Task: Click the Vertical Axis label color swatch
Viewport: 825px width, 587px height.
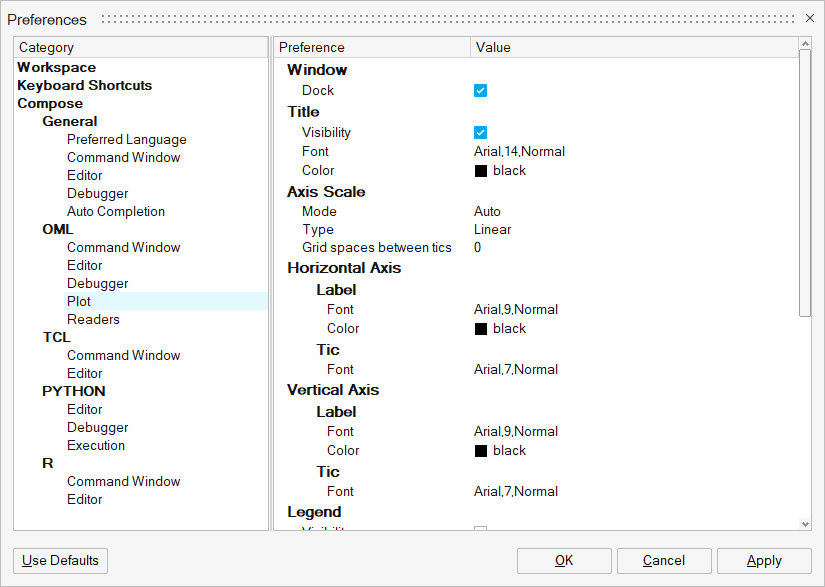Action: click(481, 451)
